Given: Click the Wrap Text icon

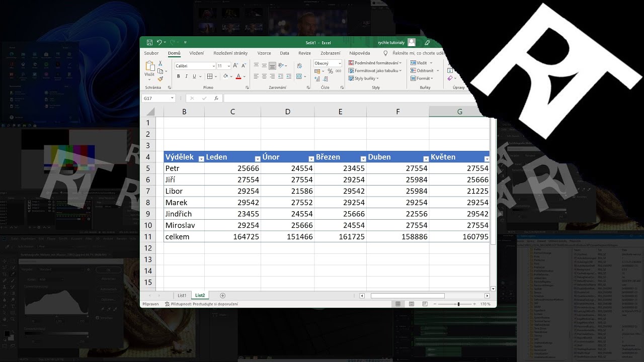Looking at the screenshot, I should pos(299,66).
